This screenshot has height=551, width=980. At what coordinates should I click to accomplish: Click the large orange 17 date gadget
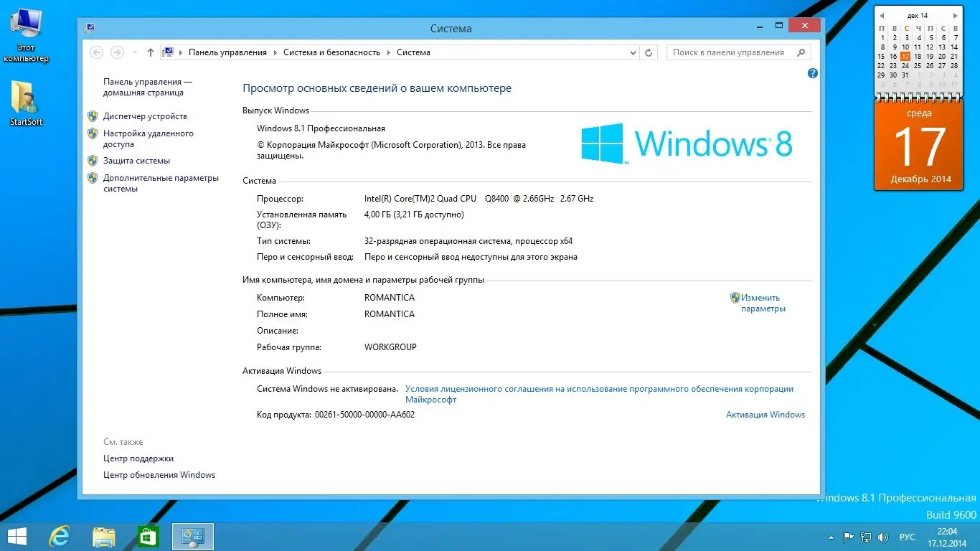pos(918,146)
